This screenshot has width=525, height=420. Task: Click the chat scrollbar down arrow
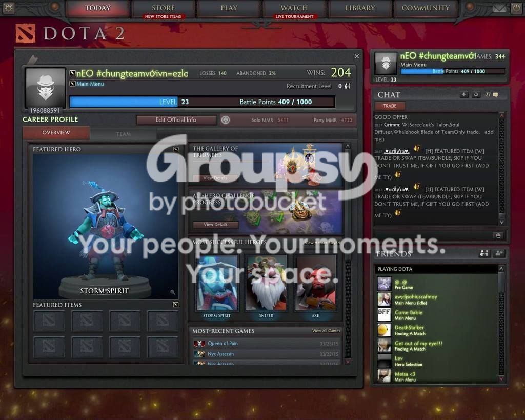(501, 222)
